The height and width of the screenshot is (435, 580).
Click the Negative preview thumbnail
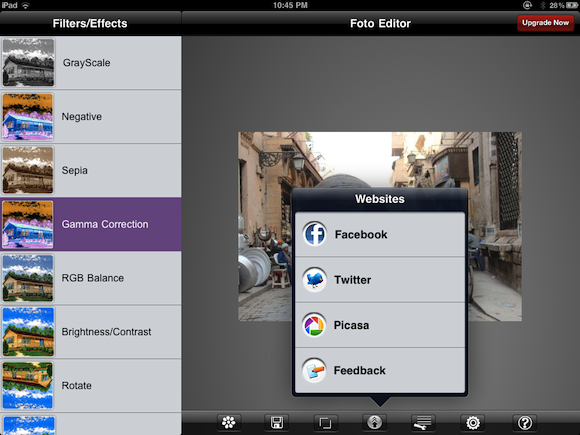coord(28,117)
